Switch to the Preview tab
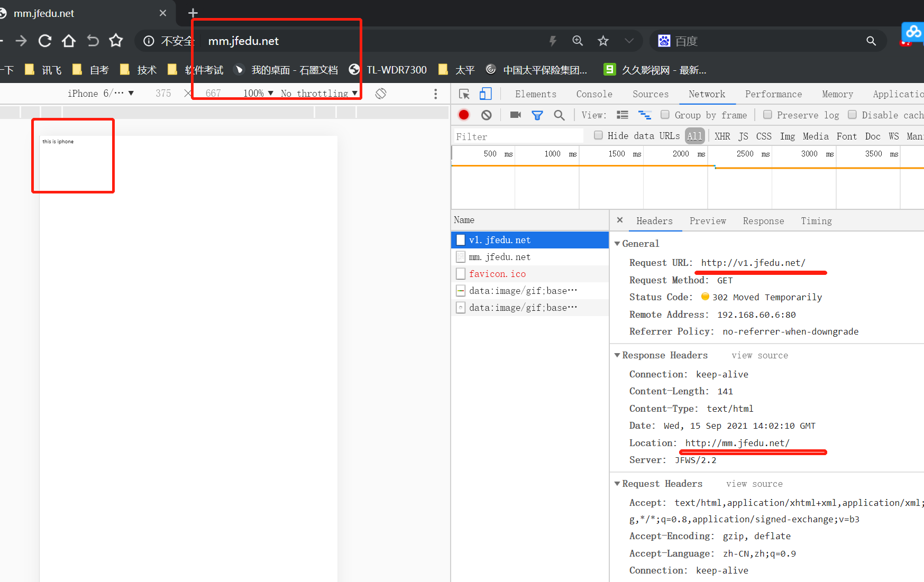This screenshot has height=582, width=924. click(708, 221)
